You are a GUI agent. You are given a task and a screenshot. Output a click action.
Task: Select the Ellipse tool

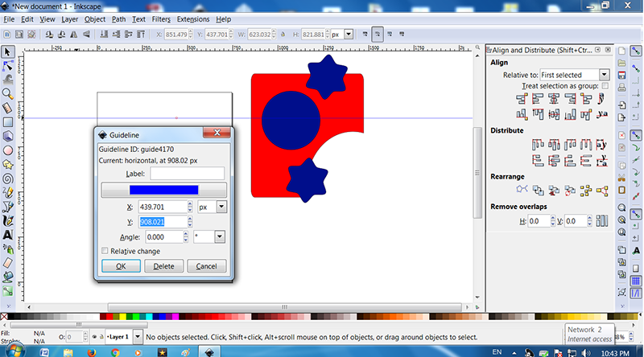pyautogui.click(x=8, y=150)
